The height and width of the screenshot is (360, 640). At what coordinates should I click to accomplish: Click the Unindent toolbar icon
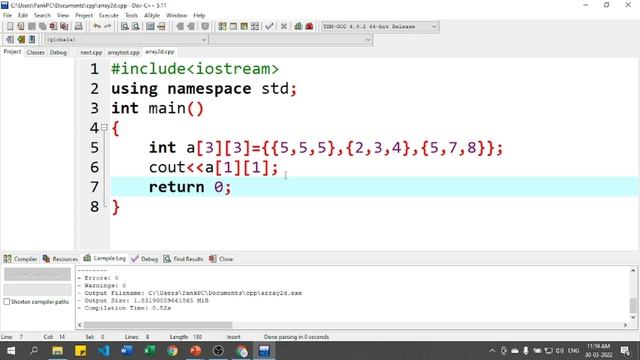click(x=191, y=27)
